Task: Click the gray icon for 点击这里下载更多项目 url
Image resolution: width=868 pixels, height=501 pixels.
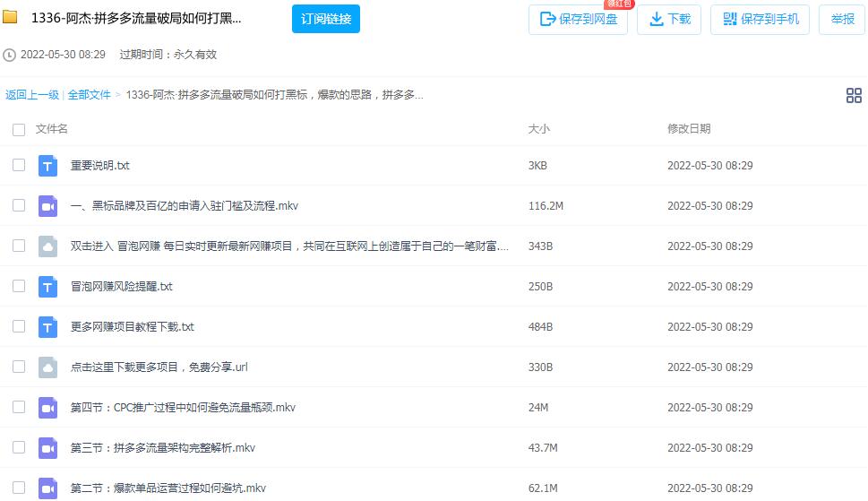Action: pos(47,367)
